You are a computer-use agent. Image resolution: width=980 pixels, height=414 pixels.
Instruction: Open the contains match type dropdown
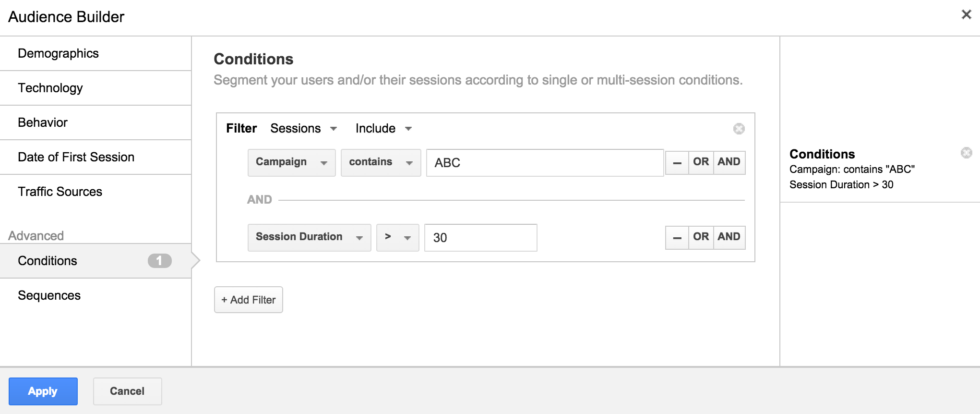pos(381,163)
